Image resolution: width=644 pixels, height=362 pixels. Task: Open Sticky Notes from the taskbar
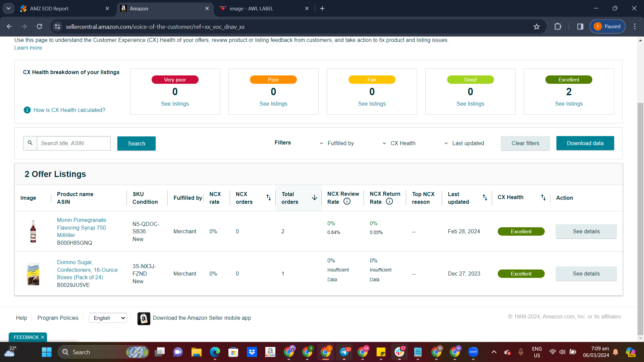coord(381,352)
